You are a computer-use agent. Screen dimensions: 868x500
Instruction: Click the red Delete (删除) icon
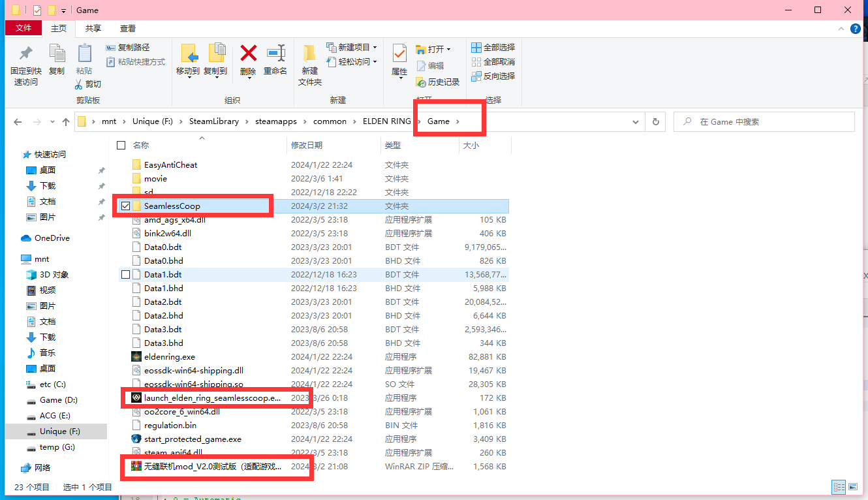pyautogui.click(x=248, y=53)
